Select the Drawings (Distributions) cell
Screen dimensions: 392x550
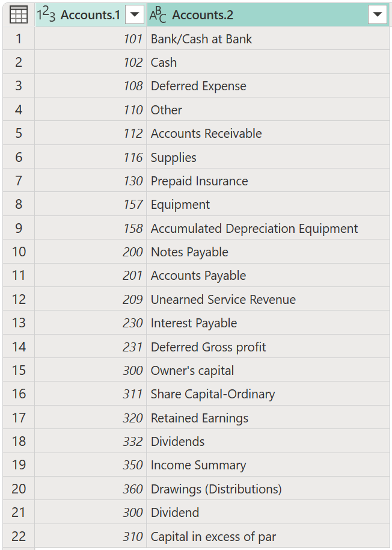[x=268, y=489]
